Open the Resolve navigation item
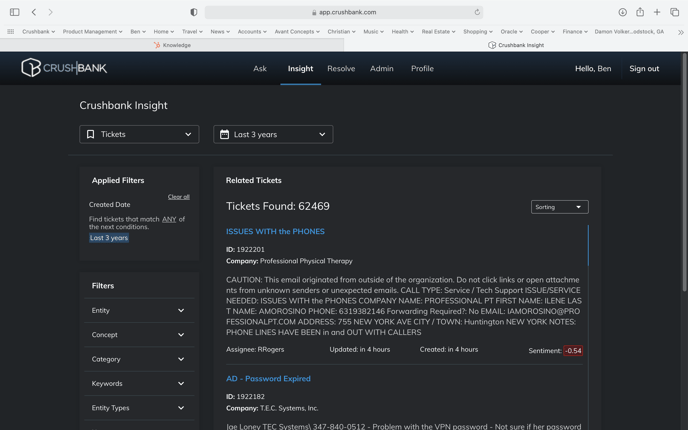Image resolution: width=688 pixels, height=430 pixels. (341, 68)
